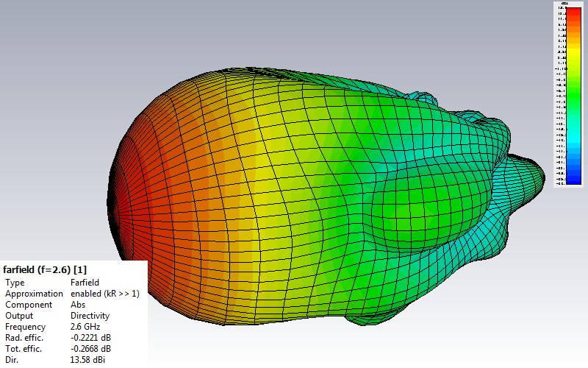Click the farfield (f=2.6) [1] title
588x368 pixels.
point(45,269)
